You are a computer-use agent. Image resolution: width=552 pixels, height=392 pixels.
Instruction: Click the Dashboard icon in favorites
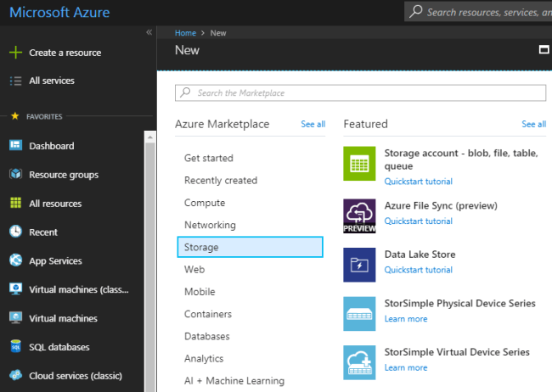15,145
